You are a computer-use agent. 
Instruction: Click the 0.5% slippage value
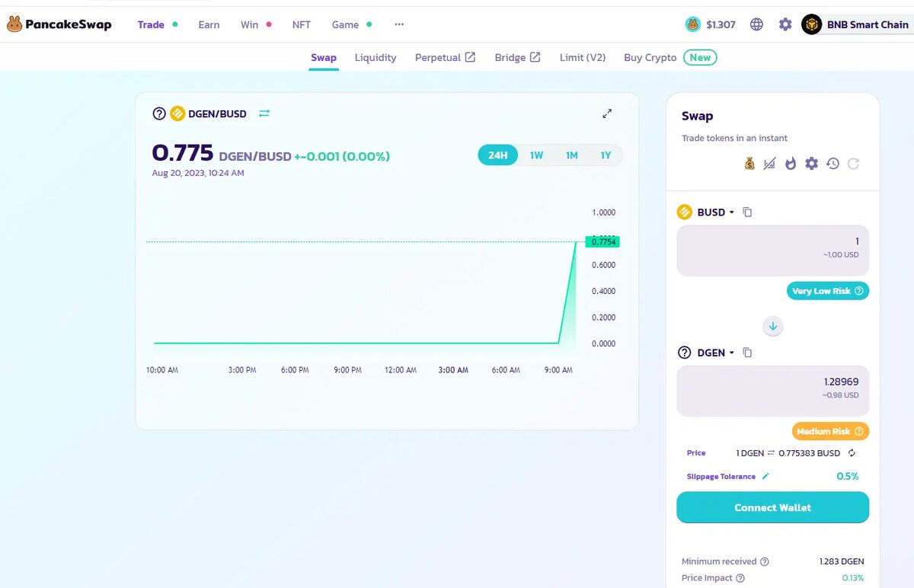pos(847,476)
